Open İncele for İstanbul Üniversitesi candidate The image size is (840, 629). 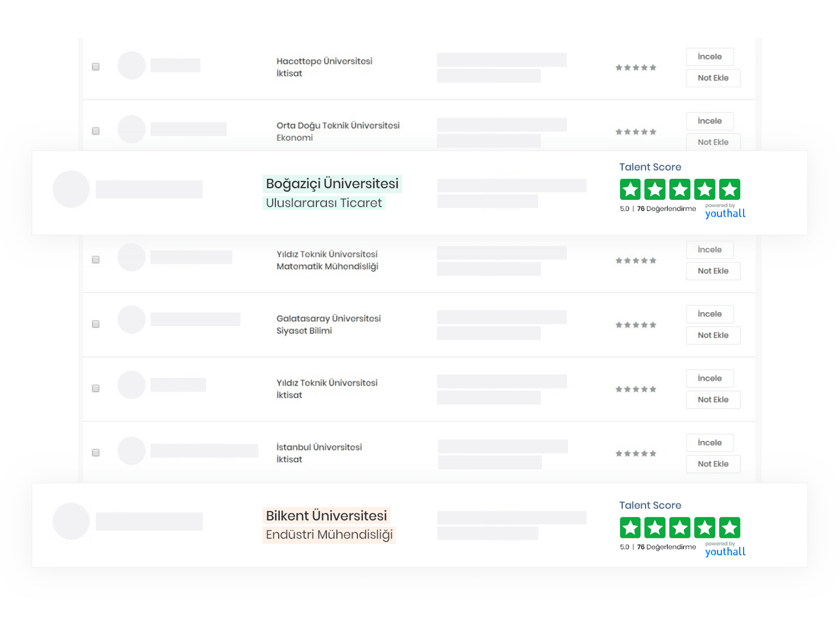click(x=709, y=443)
